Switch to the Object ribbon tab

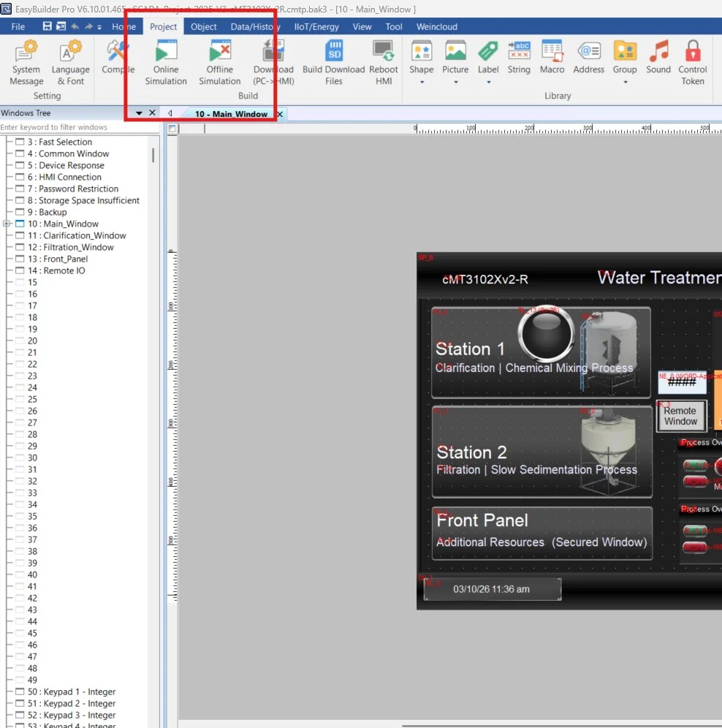click(203, 27)
